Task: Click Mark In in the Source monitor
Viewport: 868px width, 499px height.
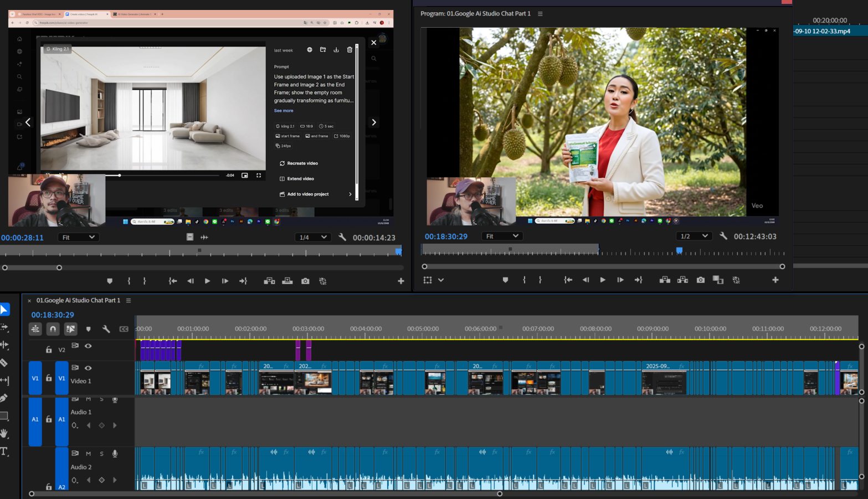Action: pyautogui.click(x=129, y=281)
